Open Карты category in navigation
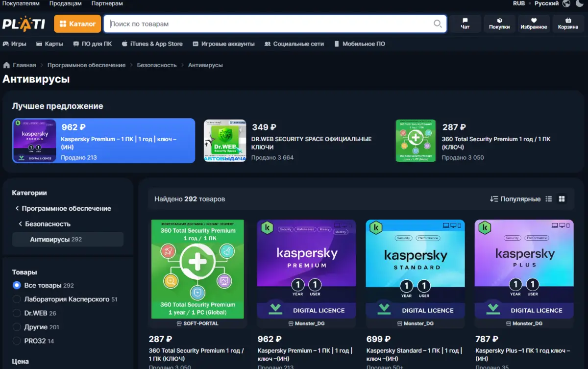This screenshot has height=369, width=588. click(49, 44)
